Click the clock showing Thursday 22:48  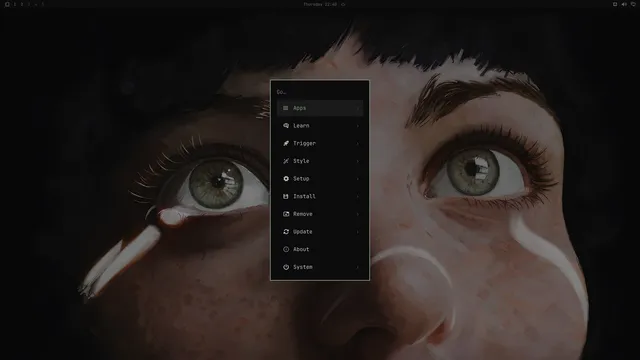coord(320,4)
